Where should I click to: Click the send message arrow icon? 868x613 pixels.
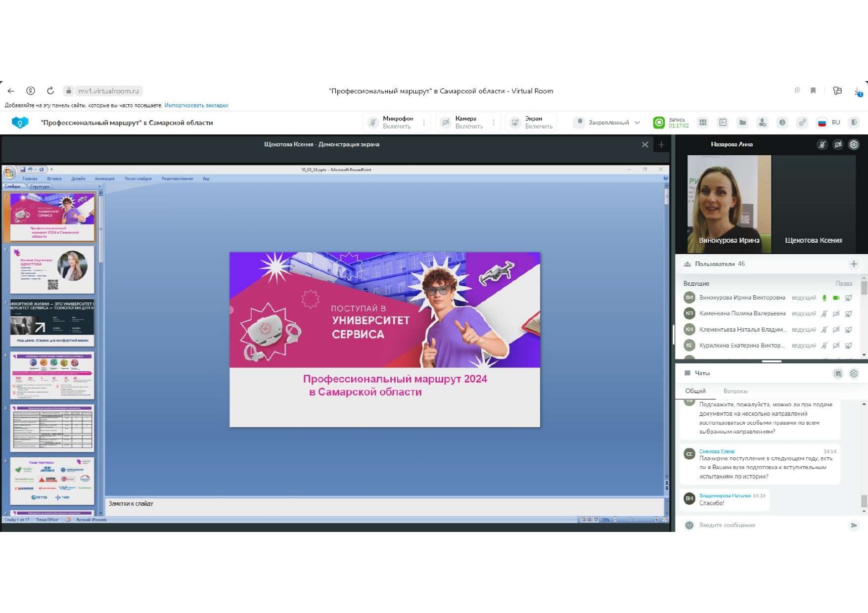click(854, 525)
